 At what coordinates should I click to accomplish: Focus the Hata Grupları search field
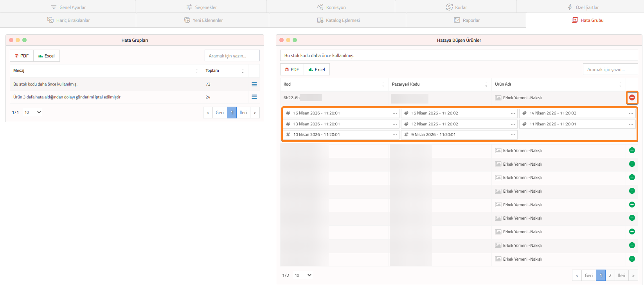pos(232,56)
